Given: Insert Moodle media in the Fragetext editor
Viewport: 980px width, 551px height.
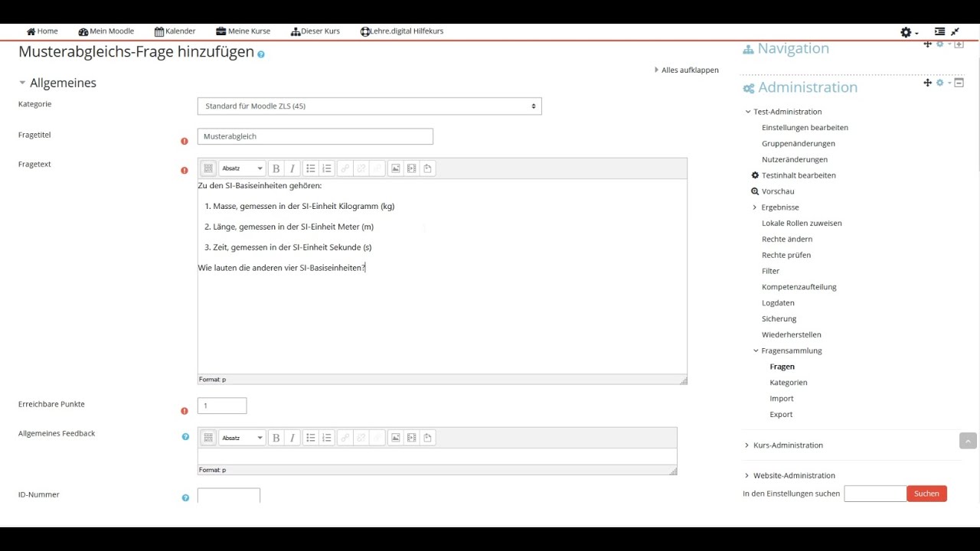Looking at the screenshot, I should pyautogui.click(x=412, y=168).
